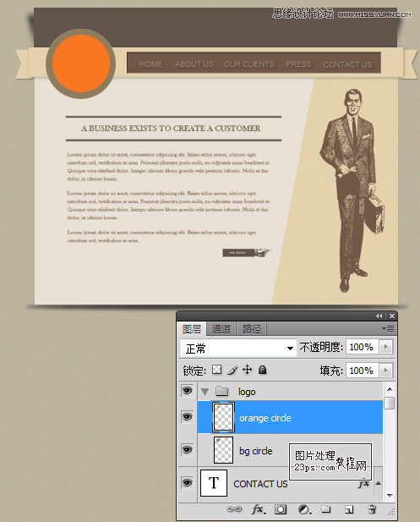Select the bg circle layer thumbnail
Viewport: 420px width, 522px height.
point(223,450)
